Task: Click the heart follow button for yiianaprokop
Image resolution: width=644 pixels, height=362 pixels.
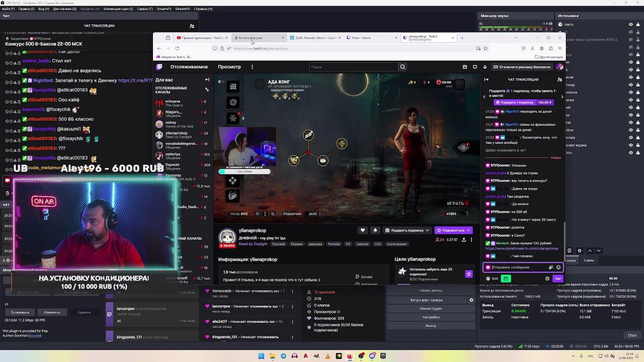Action: (363, 230)
